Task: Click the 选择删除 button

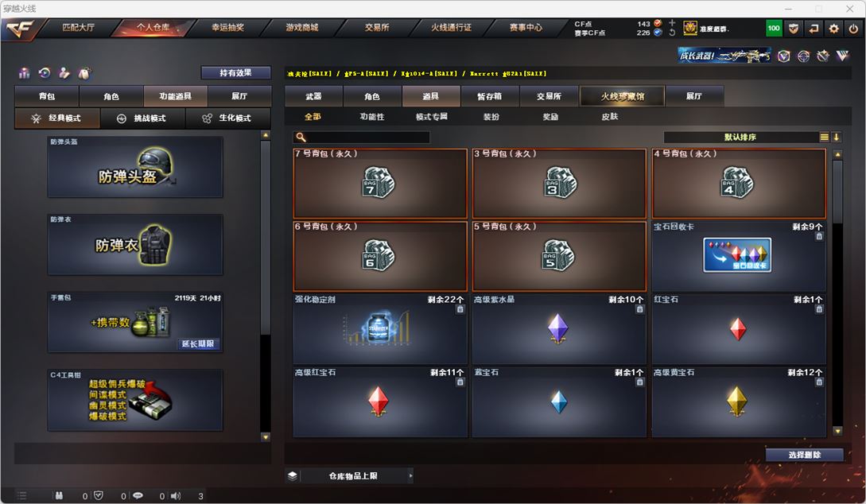Action: 804,455
